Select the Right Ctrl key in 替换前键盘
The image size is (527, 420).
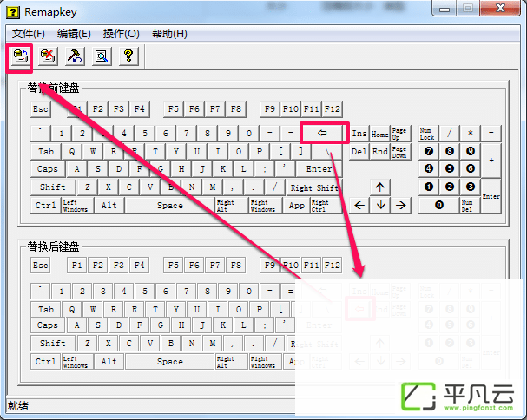pos(326,206)
